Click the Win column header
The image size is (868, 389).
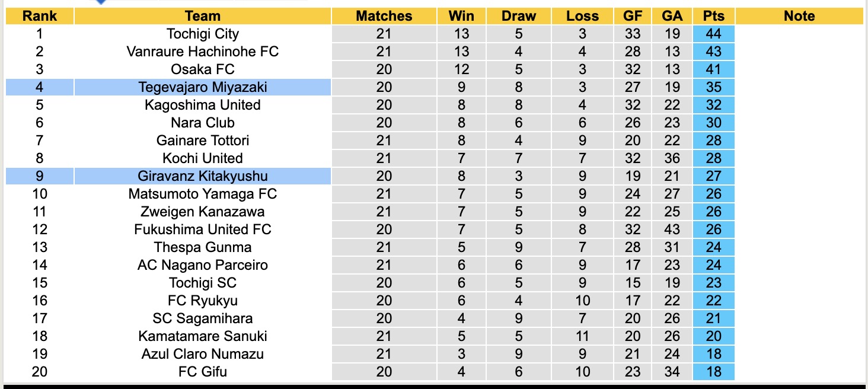tap(461, 16)
